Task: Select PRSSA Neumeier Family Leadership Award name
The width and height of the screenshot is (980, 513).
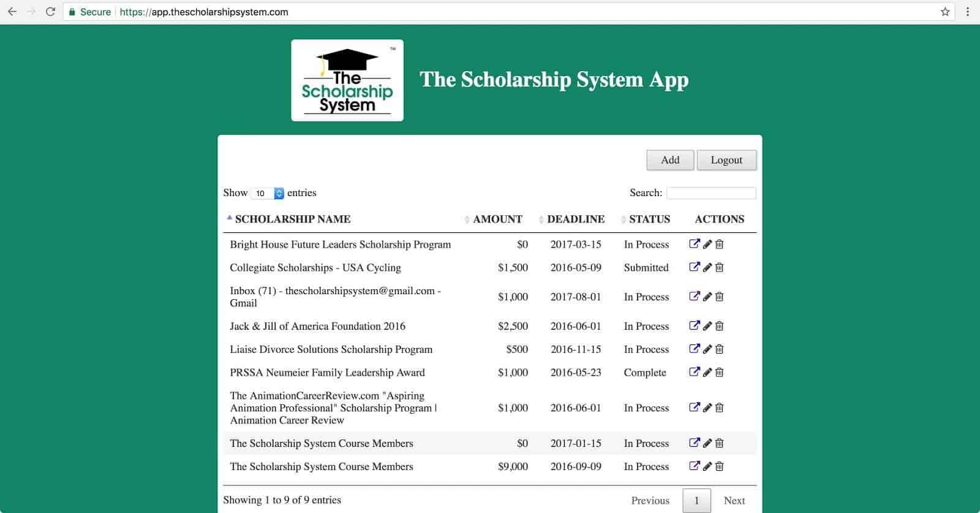Action: (x=327, y=373)
